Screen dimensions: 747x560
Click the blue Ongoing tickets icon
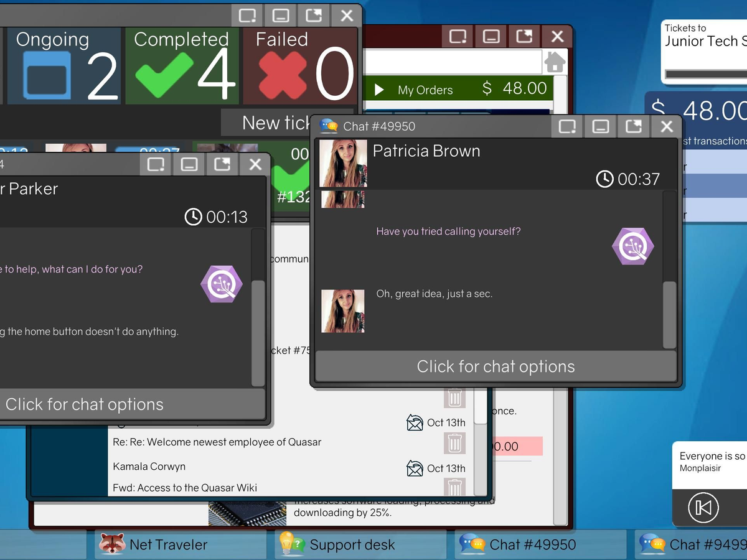tap(47, 76)
